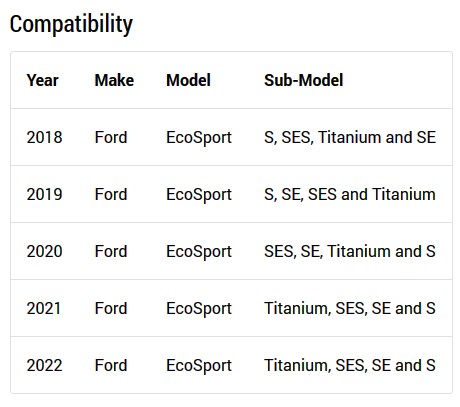Click EcoSport in the 2022 row
The width and height of the screenshot is (460, 407).
(x=199, y=366)
